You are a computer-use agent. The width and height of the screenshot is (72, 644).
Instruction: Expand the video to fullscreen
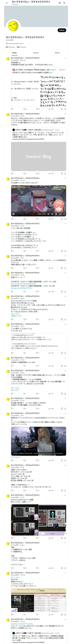tap(64, 214)
